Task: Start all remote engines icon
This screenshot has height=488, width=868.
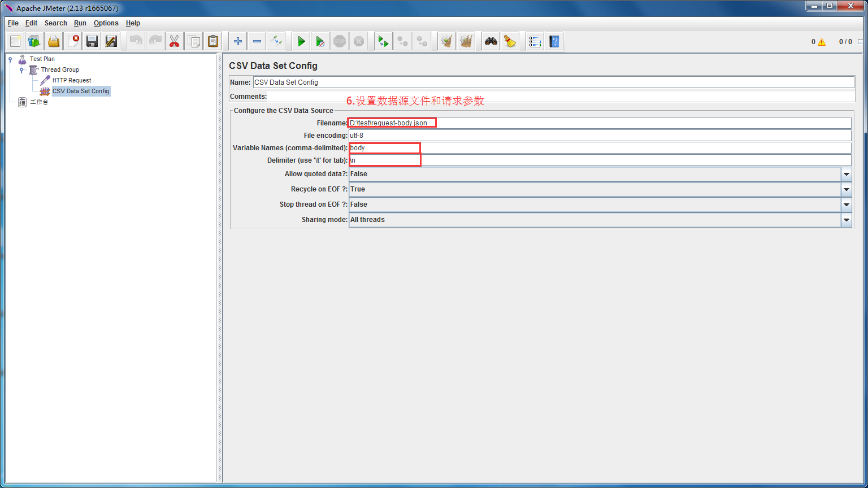Action: (x=384, y=41)
